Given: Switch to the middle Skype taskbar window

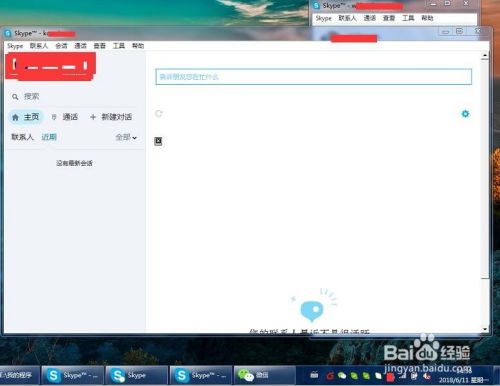Looking at the screenshot, I should [136, 375].
